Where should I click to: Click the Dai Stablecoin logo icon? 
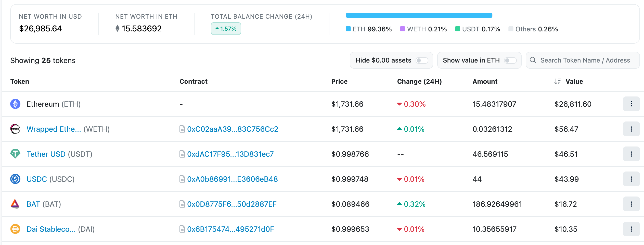(15, 229)
